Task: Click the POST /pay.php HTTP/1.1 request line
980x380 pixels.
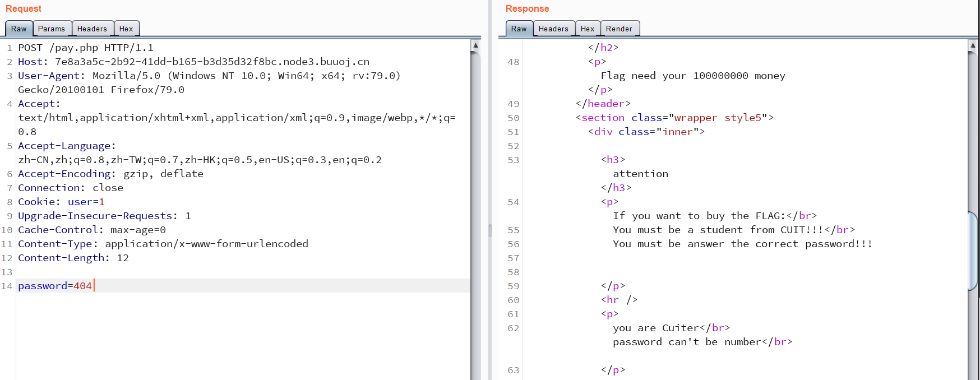Action: 86,48
